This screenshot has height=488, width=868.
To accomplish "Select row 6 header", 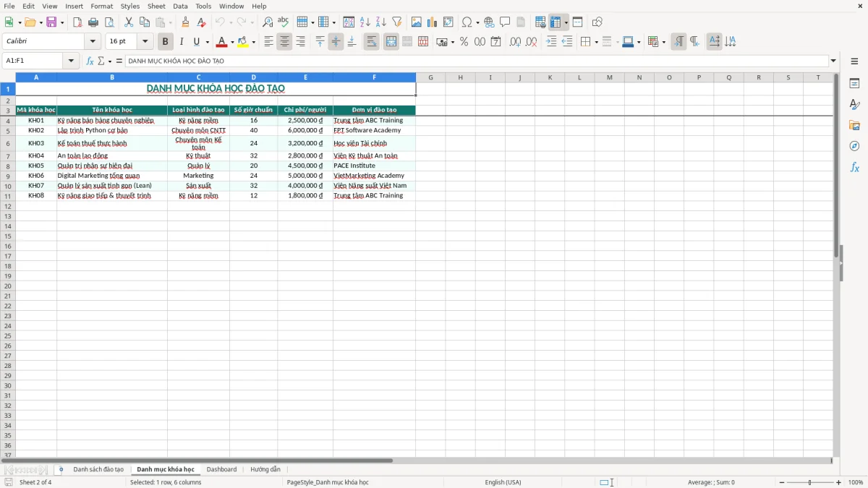I will click(x=8, y=143).
